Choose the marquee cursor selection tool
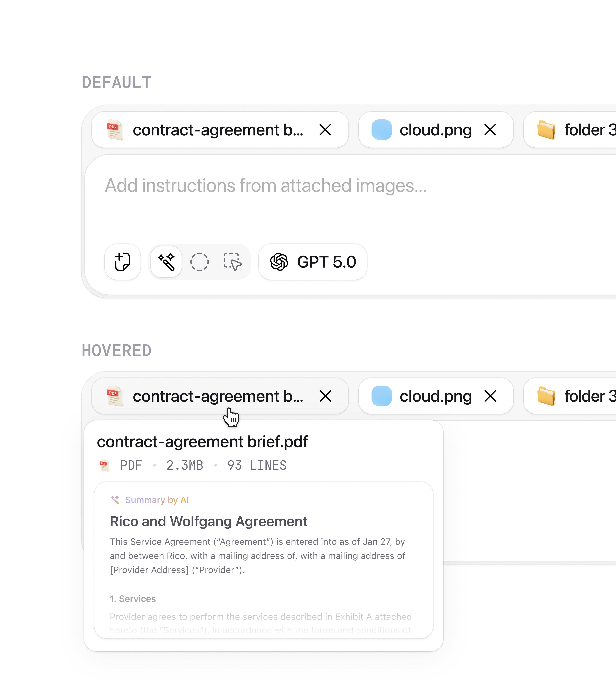Viewport: 616px width, 693px height. click(233, 262)
